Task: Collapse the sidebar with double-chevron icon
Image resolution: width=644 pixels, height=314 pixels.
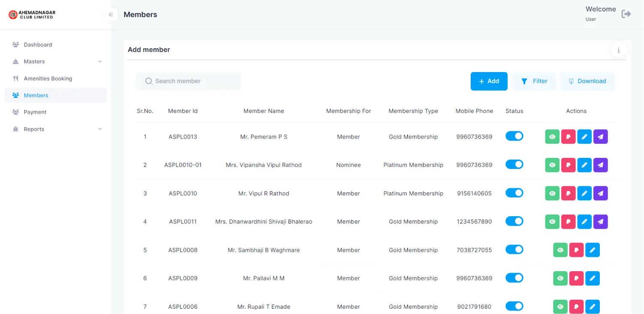Action: [111, 15]
